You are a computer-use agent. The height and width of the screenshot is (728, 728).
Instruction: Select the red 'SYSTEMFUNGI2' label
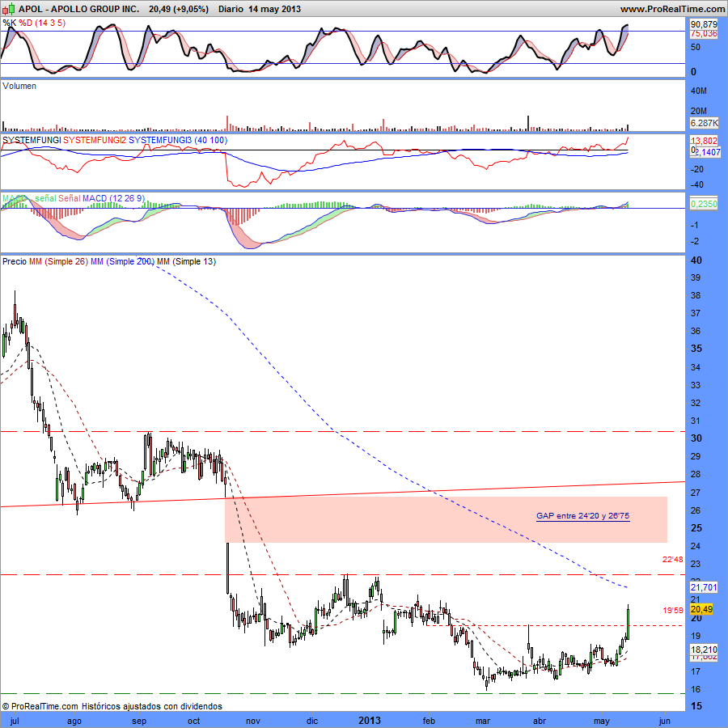(95, 140)
